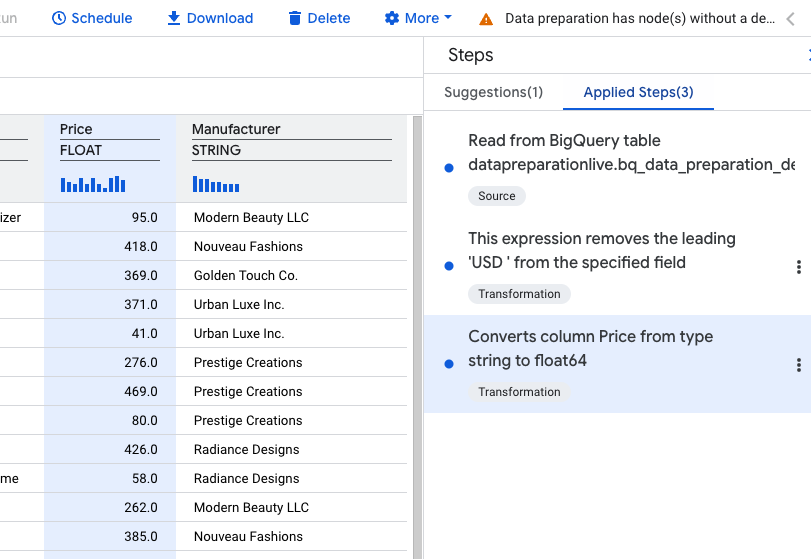The width and height of the screenshot is (811, 559).
Task: Open three-dot menu for 'USD' removal step
Action: click(x=798, y=267)
